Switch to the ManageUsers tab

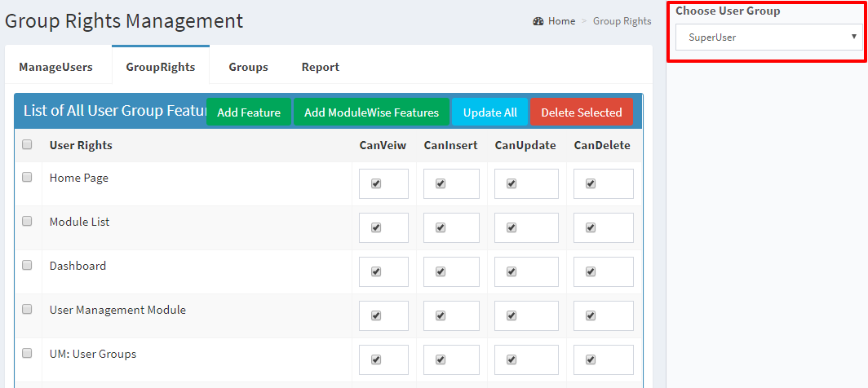pos(56,67)
